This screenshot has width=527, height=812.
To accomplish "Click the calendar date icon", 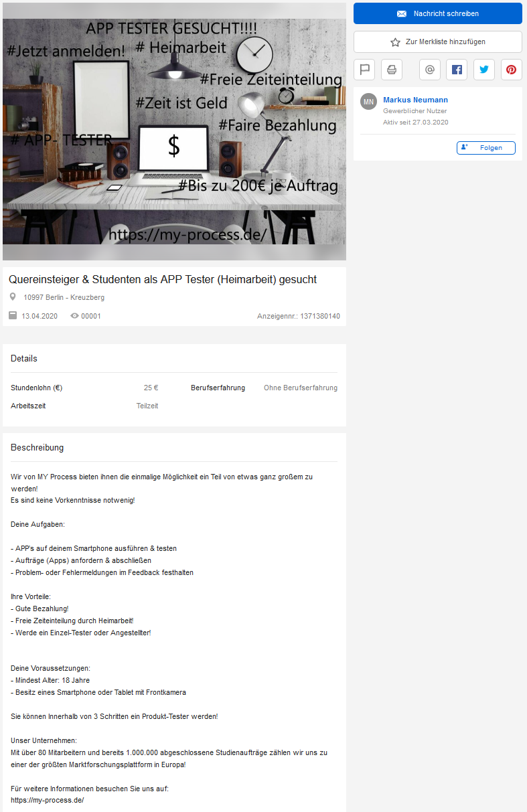I will [13, 315].
